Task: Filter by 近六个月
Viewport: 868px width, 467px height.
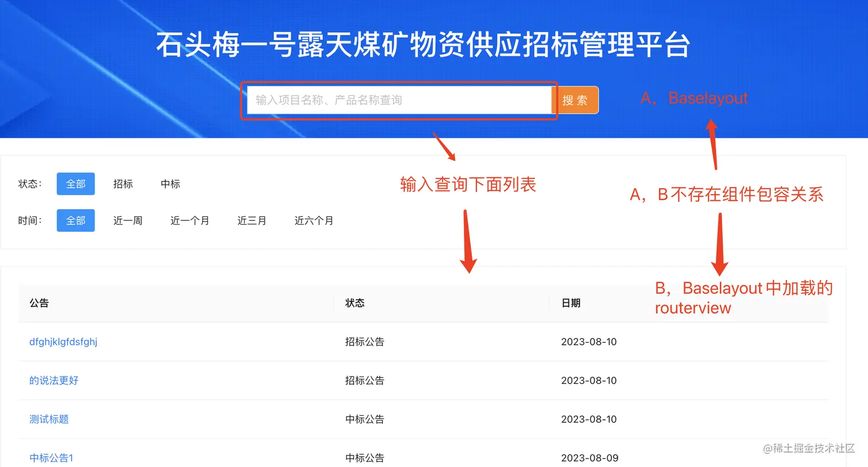Action: (314, 221)
